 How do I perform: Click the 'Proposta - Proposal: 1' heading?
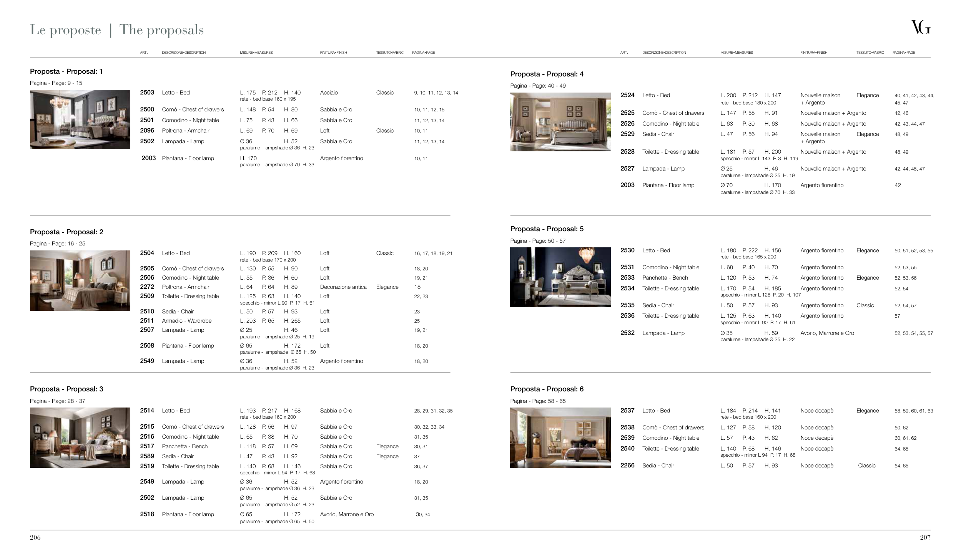66,71
